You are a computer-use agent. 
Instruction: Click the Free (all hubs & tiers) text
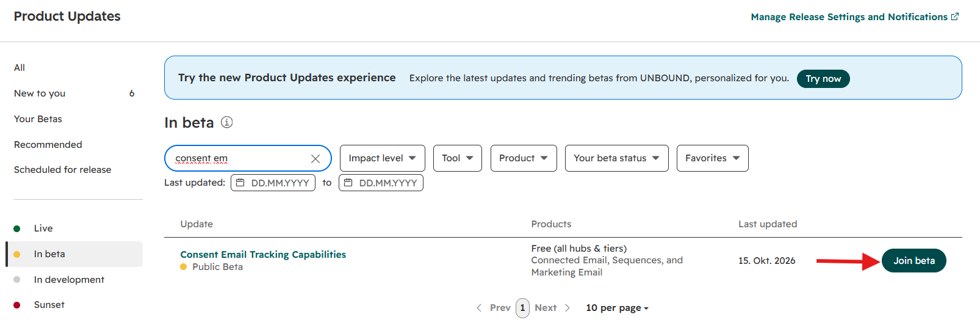pyautogui.click(x=579, y=249)
